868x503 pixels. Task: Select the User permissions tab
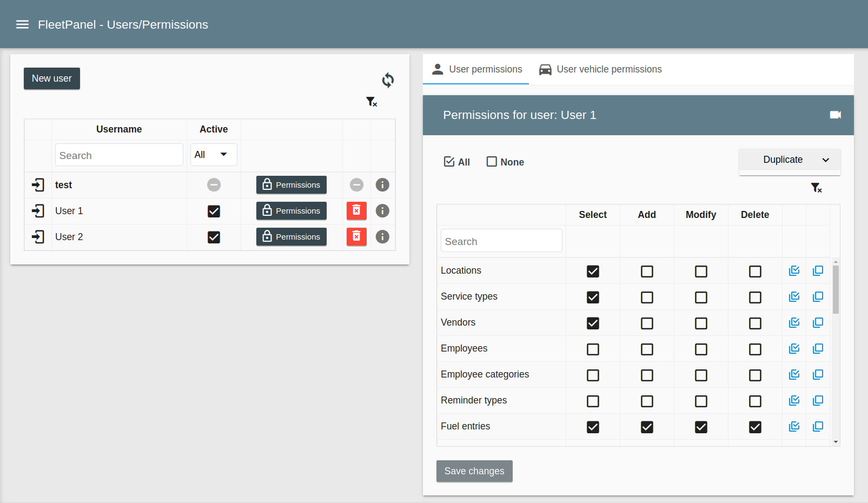tap(476, 69)
